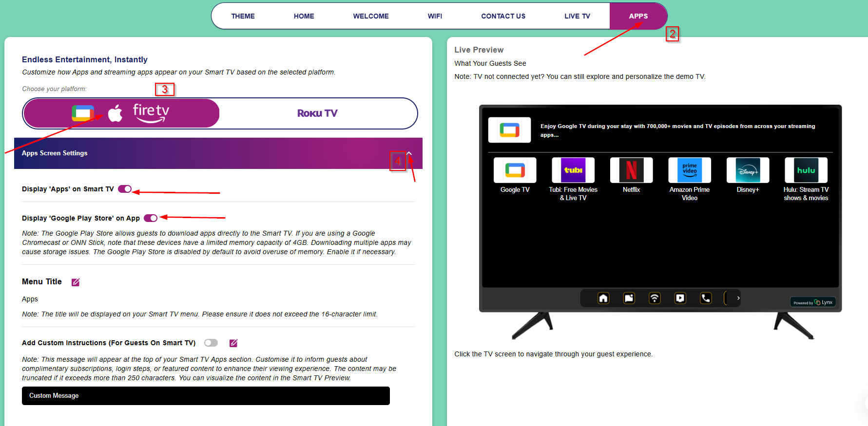Click the Custom Message input field
The width and height of the screenshot is (868, 426).
206,396
